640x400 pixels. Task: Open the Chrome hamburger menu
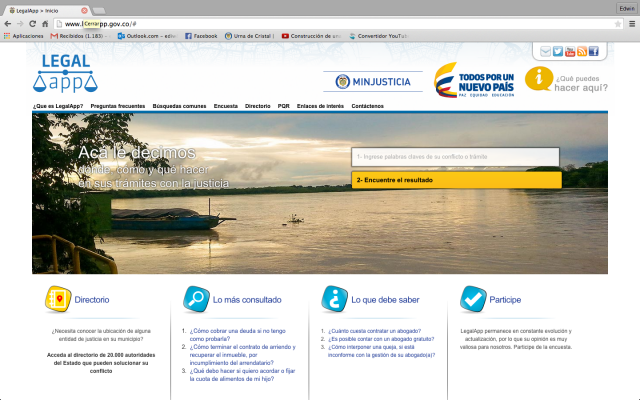point(632,24)
